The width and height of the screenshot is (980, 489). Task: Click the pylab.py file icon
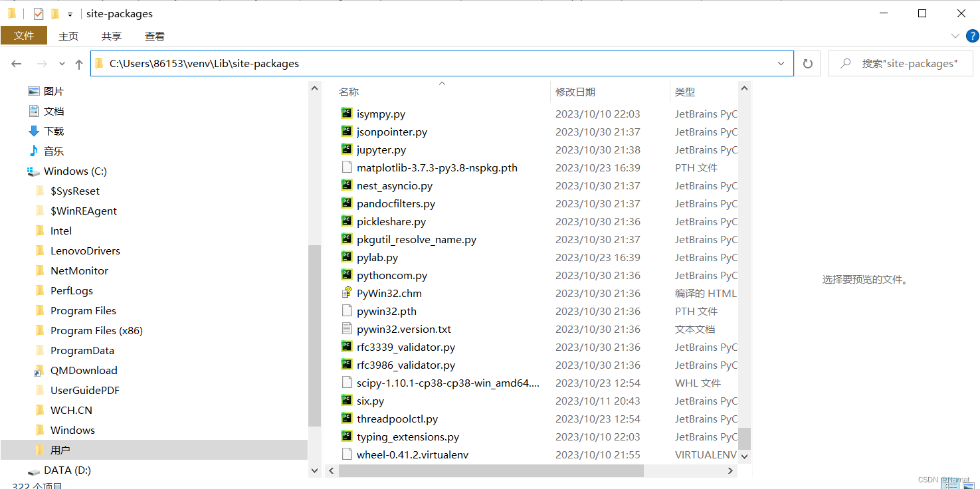(x=346, y=257)
